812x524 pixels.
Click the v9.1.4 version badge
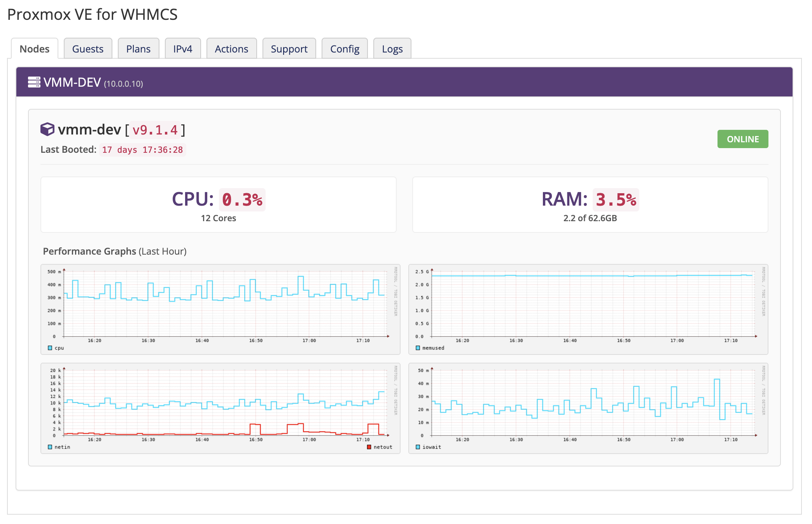tap(154, 130)
